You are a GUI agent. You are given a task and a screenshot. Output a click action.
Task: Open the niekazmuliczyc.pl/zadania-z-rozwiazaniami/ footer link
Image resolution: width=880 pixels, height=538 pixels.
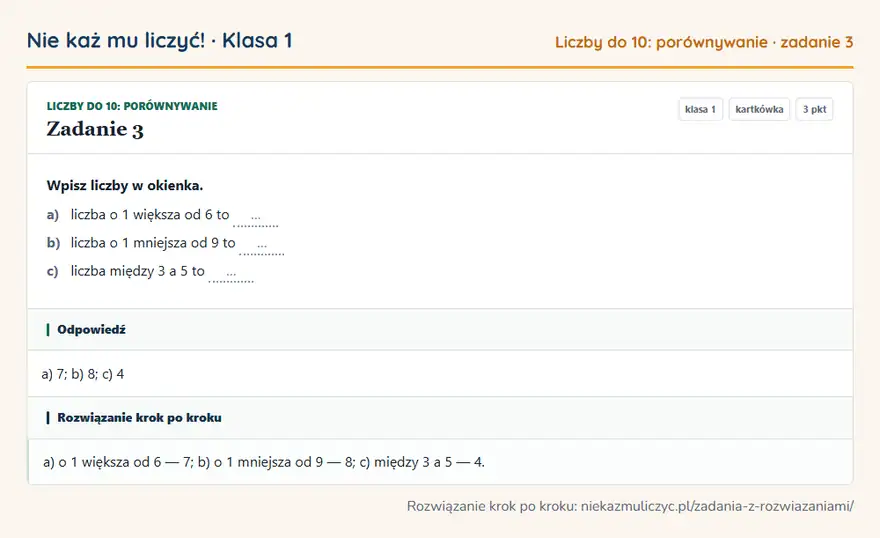point(717,506)
